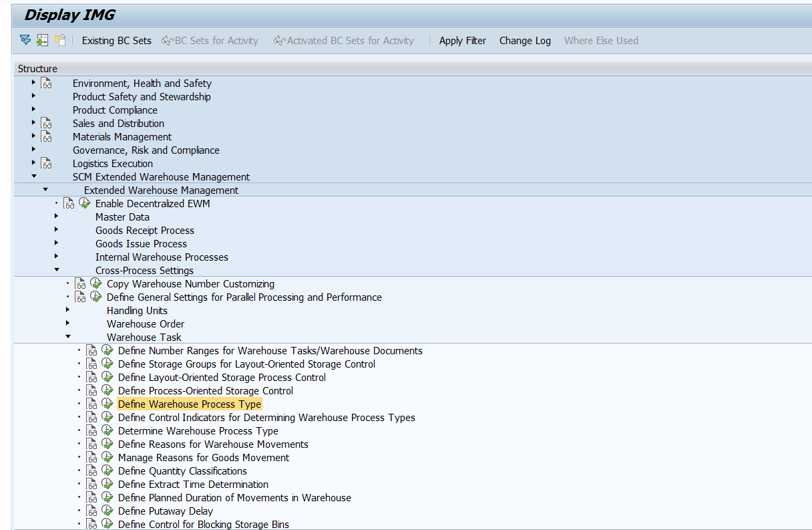Screen dimensions: 812x530
Task: Click the Apply Filter button
Action: coord(463,41)
